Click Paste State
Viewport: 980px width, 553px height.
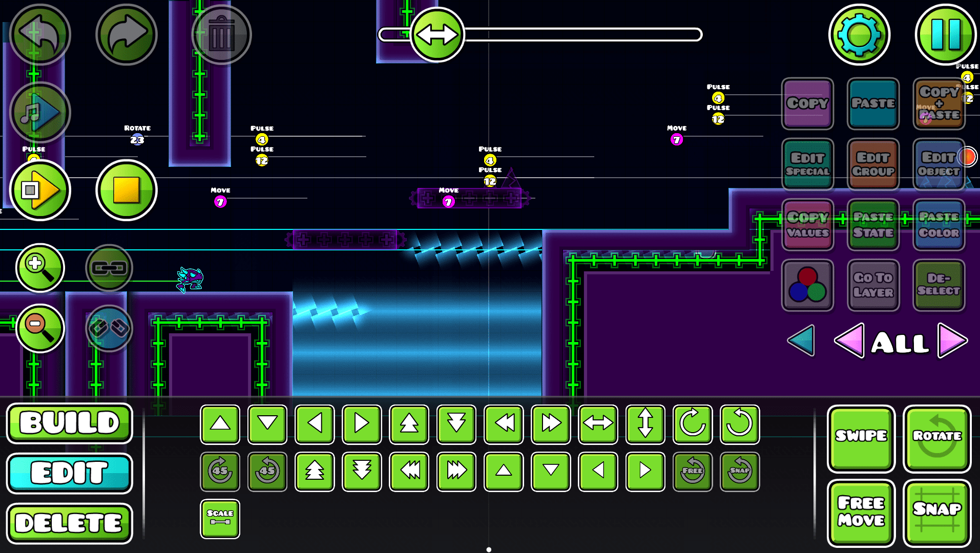(873, 225)
